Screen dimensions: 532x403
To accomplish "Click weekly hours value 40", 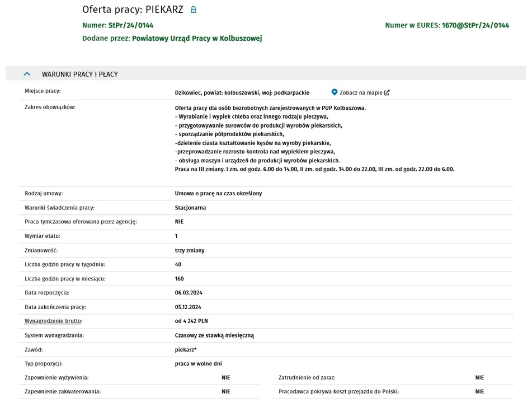I will pos(178,264).
